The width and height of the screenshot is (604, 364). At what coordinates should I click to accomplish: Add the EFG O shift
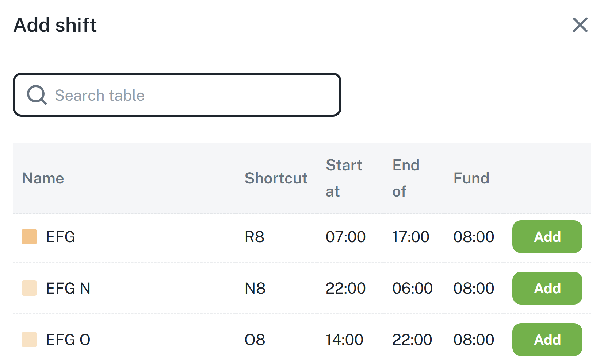[x=547, y=340]
